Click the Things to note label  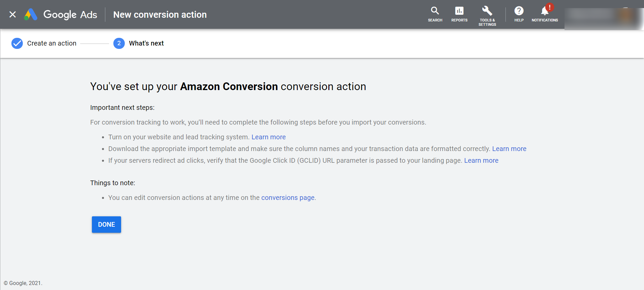tap(113, 183)
